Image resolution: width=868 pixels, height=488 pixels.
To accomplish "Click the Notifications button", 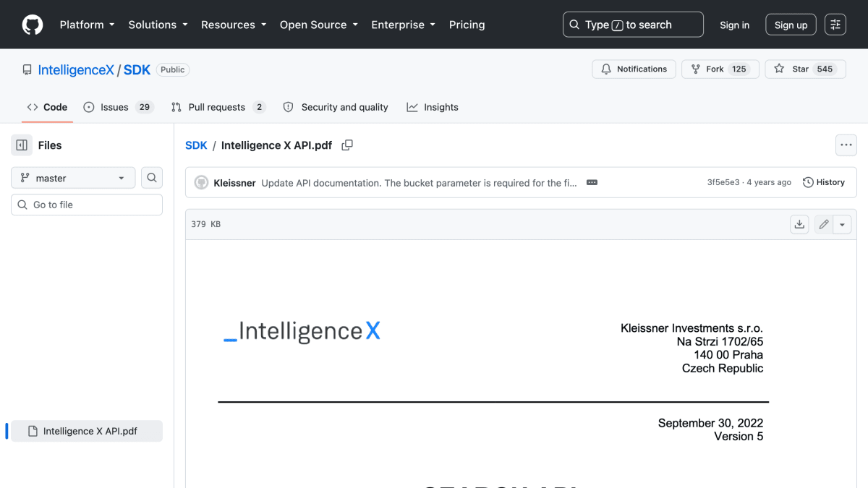I will coord(634,69).
